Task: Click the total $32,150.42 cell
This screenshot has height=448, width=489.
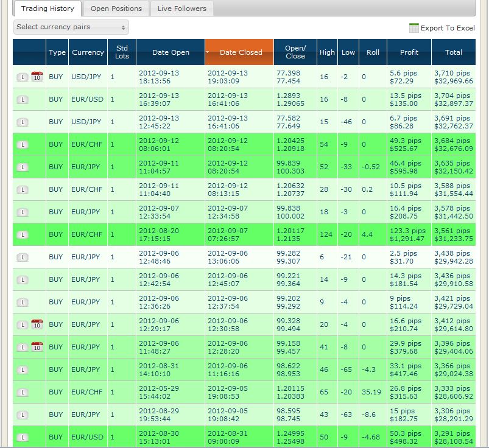Action: click(454, 167)
